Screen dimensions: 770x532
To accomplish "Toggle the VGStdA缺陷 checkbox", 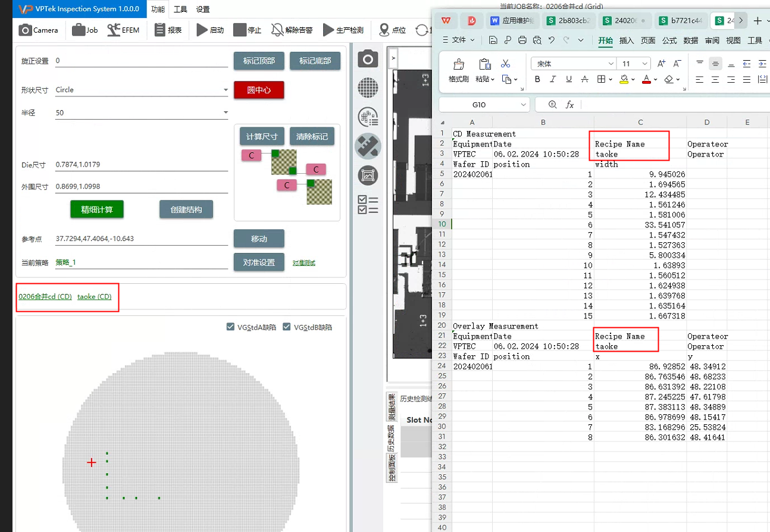I will [230, 327].
